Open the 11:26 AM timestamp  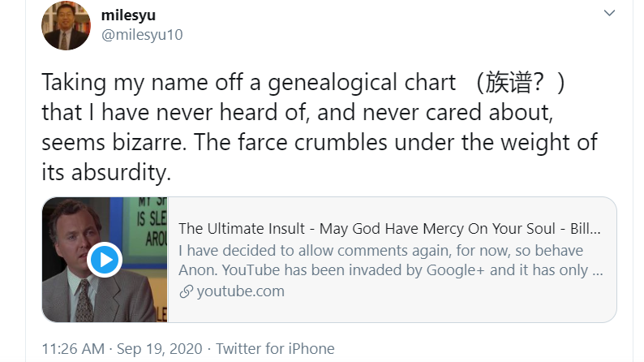coord(73,349)
